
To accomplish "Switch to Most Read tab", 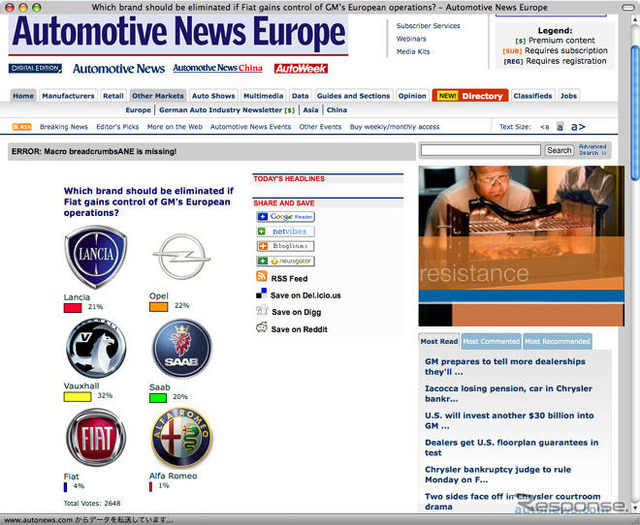I will click(x=439, y=342).
